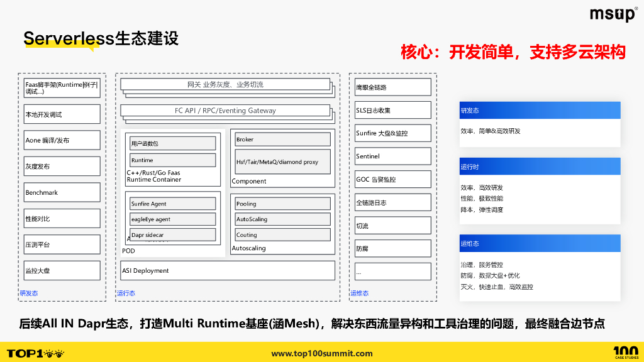Enable the 防腐 option
This screenshot has width=644, height=362.
392,248
